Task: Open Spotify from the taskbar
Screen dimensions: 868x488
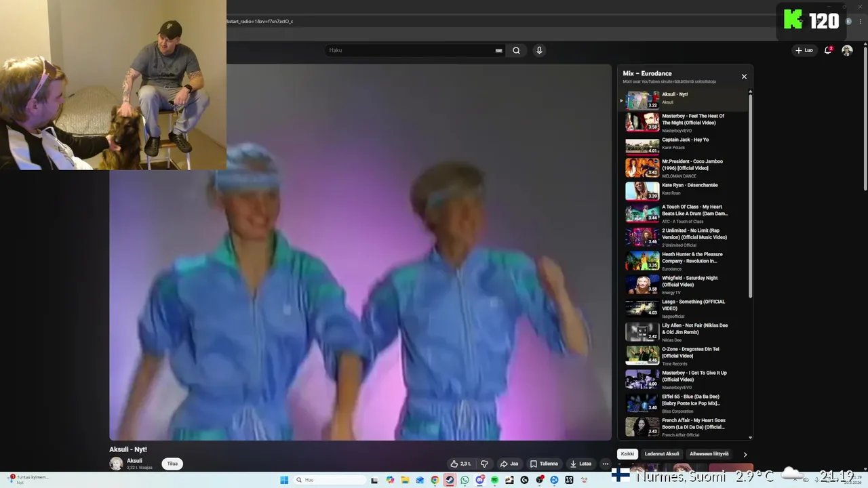Action: (x=494, y=480)
